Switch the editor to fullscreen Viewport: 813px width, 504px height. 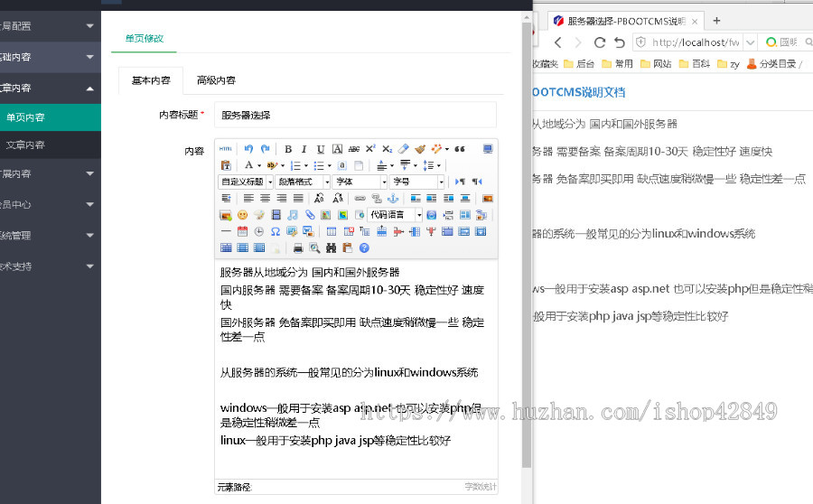click(x=488, y=149)
